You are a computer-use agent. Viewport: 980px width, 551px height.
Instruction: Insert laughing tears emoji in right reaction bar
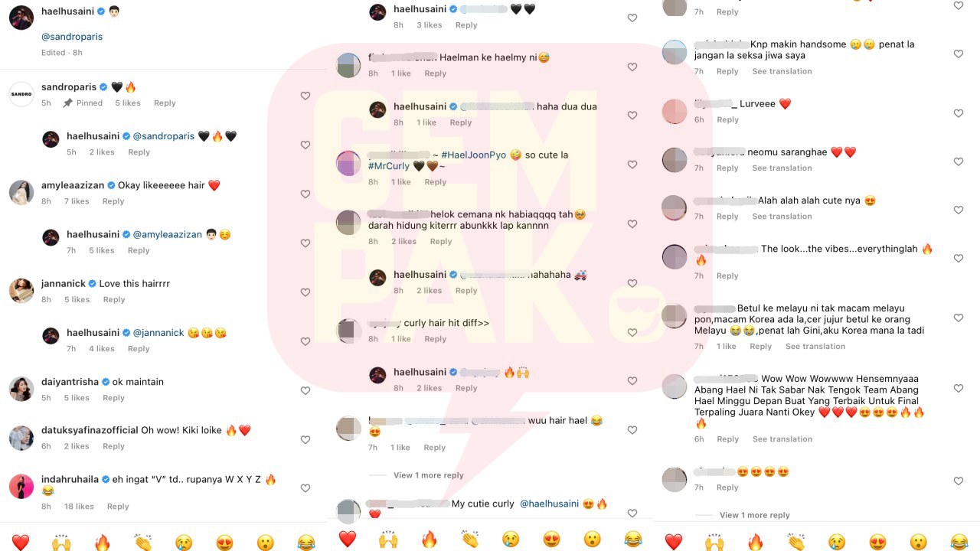pos(959,542)
